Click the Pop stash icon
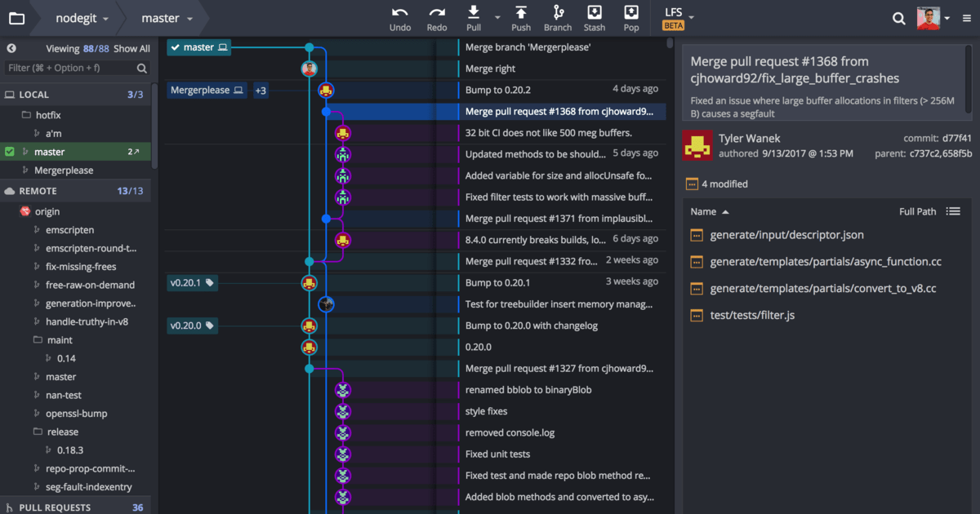The image size is (980, 514). [x=630, y=15]
